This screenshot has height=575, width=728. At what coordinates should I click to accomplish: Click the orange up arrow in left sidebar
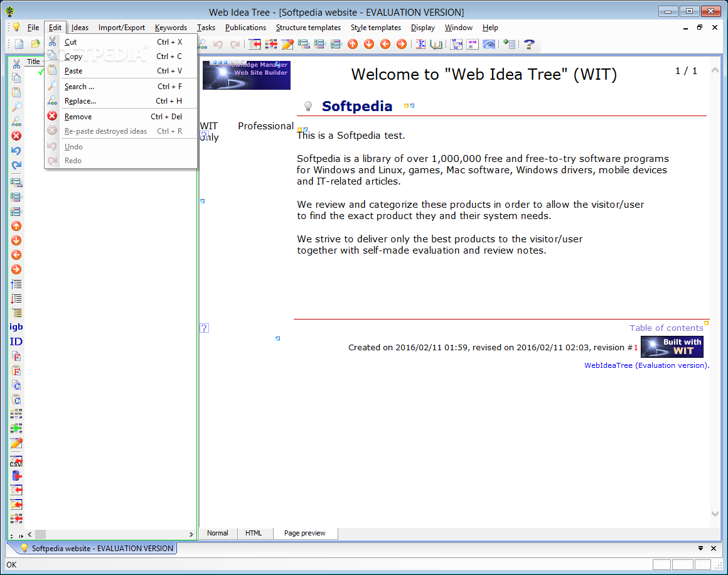pos(16,226)
